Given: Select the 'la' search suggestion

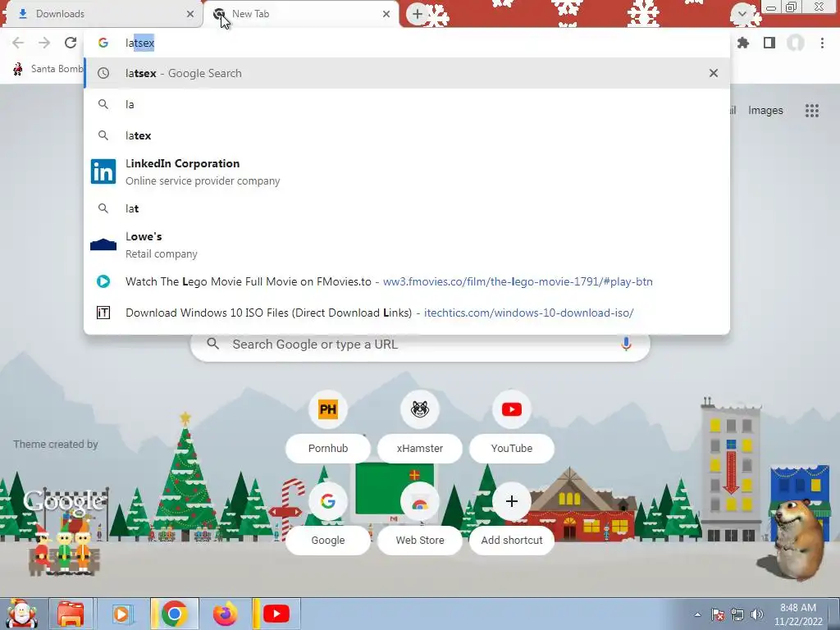Looking at the screenshot, I should coord(407,104).
